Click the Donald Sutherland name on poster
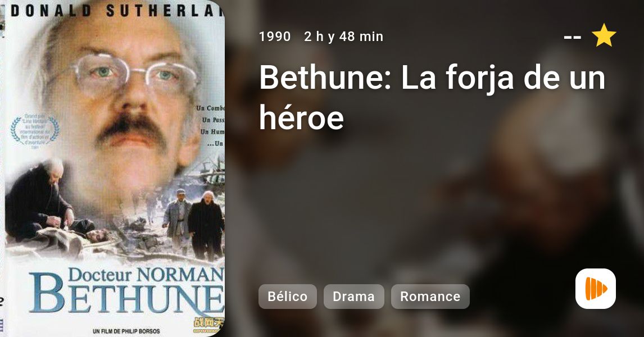 point(118,10)
